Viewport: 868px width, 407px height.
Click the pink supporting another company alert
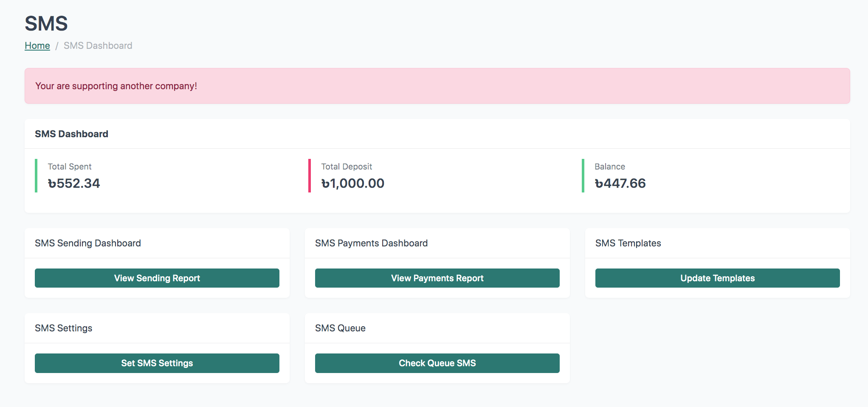pos(437,86)
